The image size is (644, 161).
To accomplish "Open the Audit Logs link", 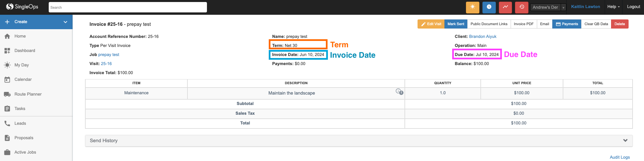I will tap(619, 157).
